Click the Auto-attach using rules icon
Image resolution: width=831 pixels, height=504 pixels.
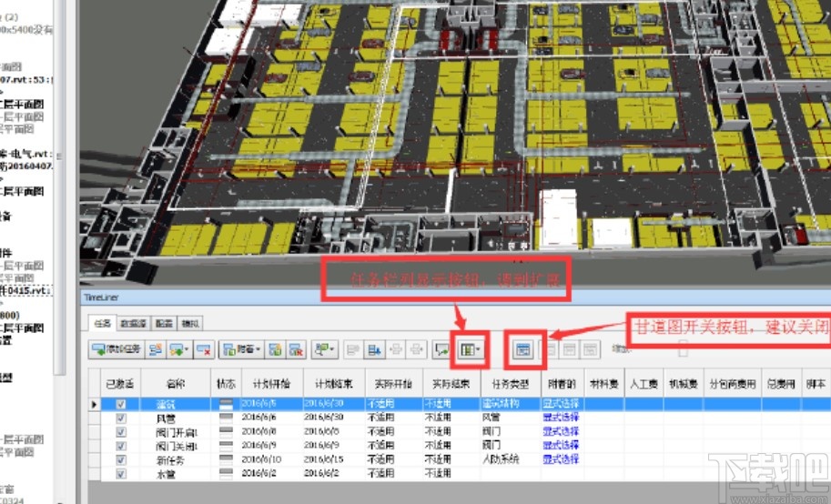[275, 349]
